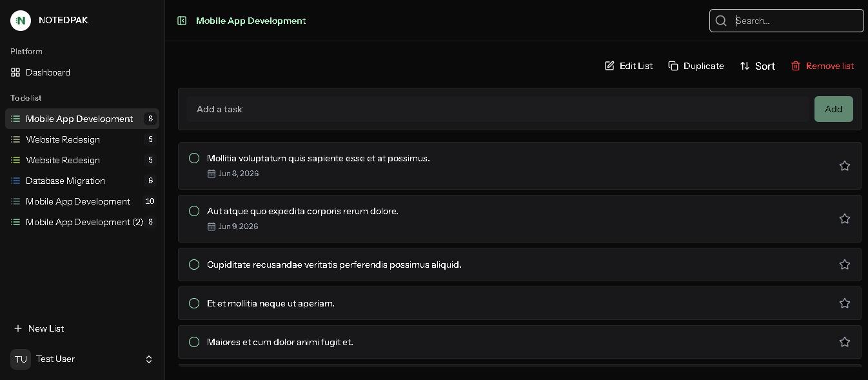Click list icon of Mobile App Development with 10

[x=15, y=201]
